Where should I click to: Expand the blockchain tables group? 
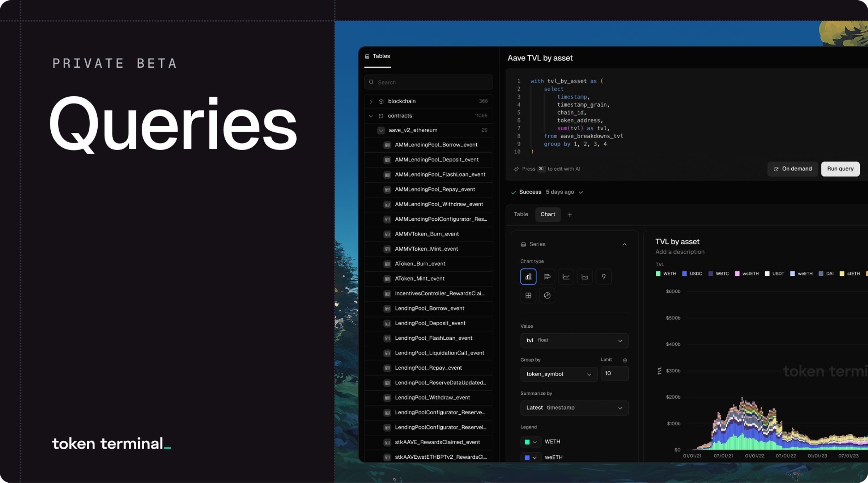pyautogui.click(x=371, y=102)
